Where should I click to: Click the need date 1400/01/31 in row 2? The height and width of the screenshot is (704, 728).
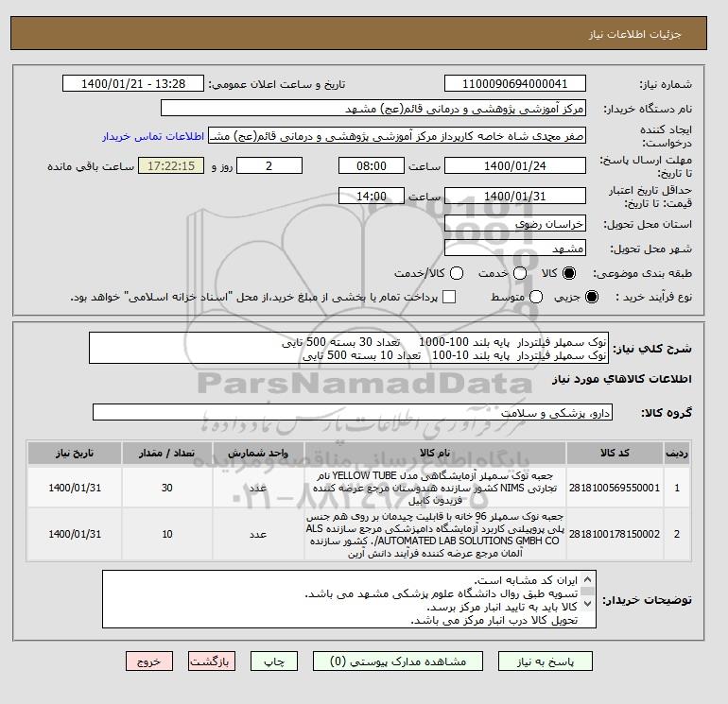[75, 534]
